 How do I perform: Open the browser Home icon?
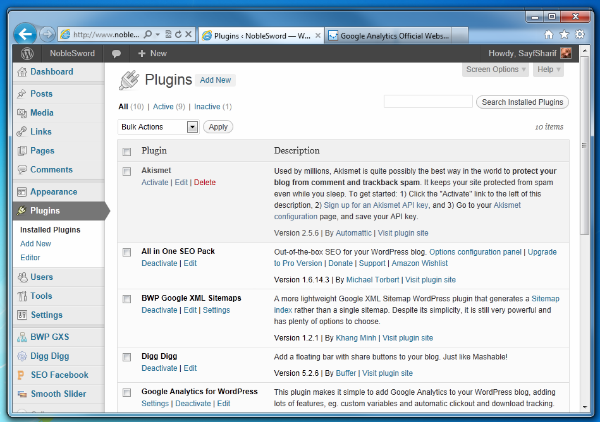(x=549, y=34)
